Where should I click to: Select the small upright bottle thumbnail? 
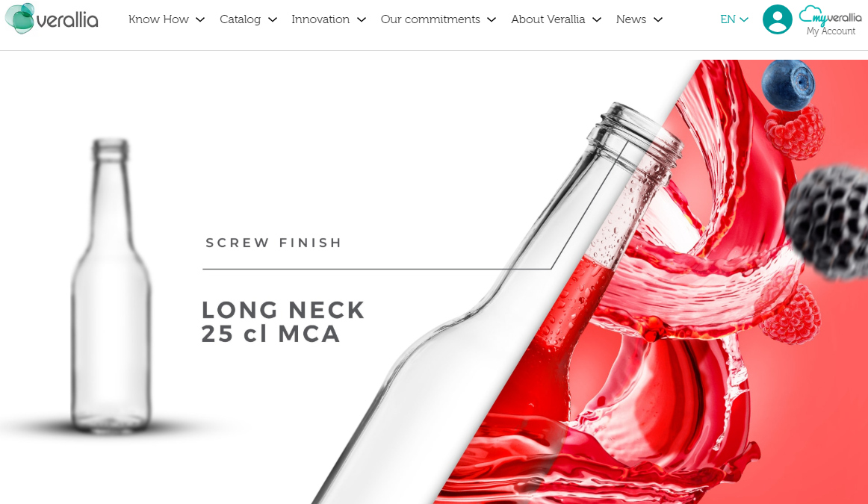[x=111, y=286]
